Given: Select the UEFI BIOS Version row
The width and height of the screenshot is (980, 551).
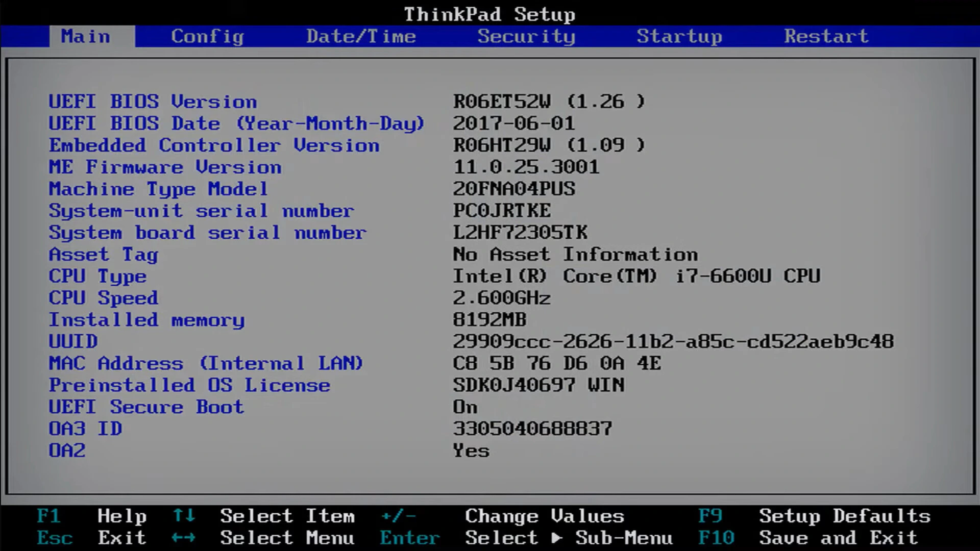Looking at the screenshot, I should (153, 102).
